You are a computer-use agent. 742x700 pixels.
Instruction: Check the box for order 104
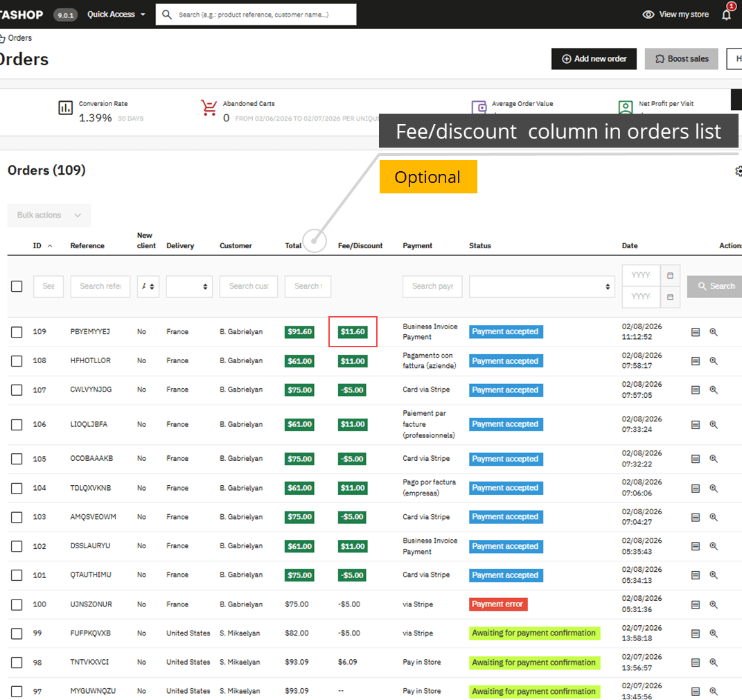pos(17,489)
